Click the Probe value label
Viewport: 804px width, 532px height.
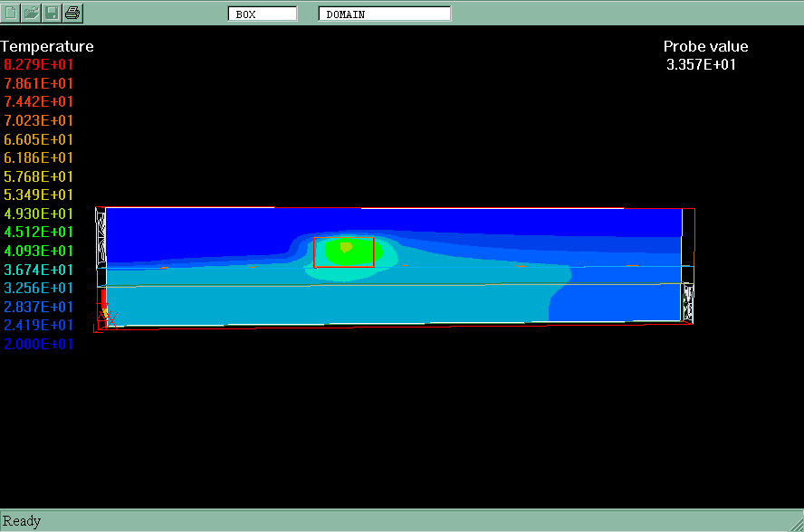705,47
